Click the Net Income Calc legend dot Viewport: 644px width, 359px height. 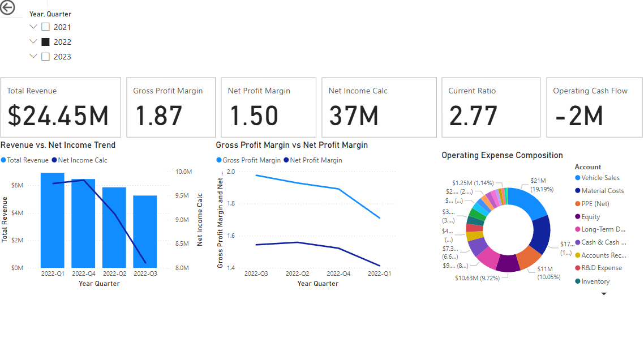coord(54,160)
